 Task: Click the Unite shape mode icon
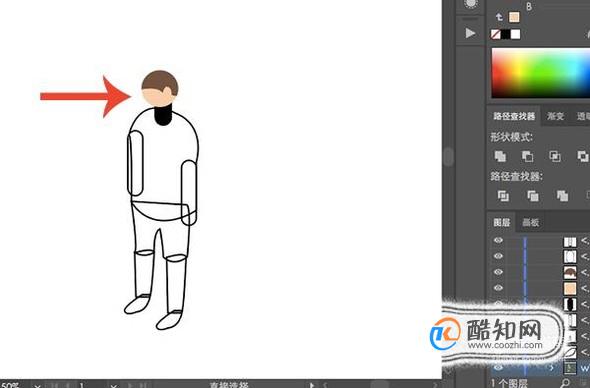[500, 156]
